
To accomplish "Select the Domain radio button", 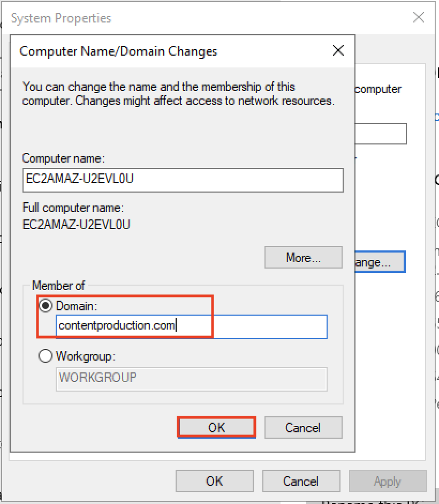I will 46,306.
